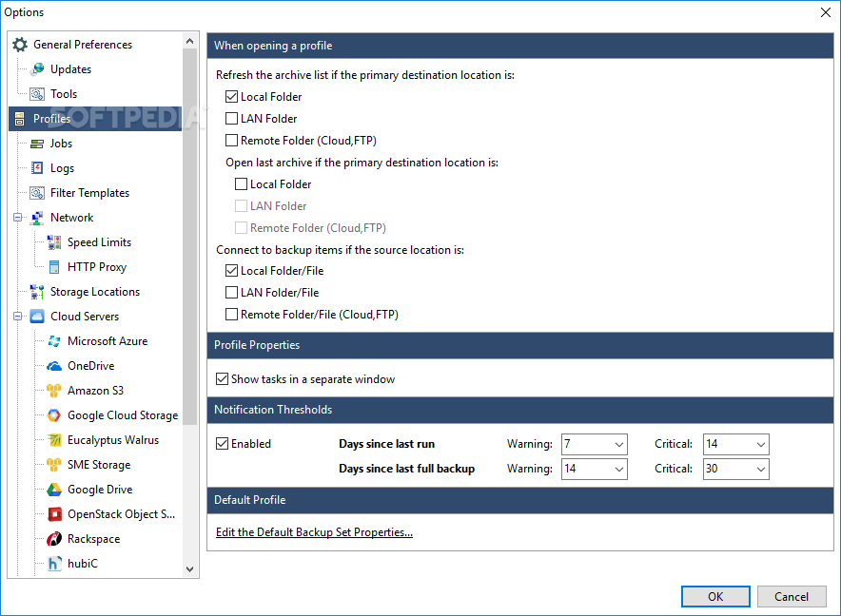Click the OneDrive cloud icon
Screen dimensions: 841x616
(54, 366)
